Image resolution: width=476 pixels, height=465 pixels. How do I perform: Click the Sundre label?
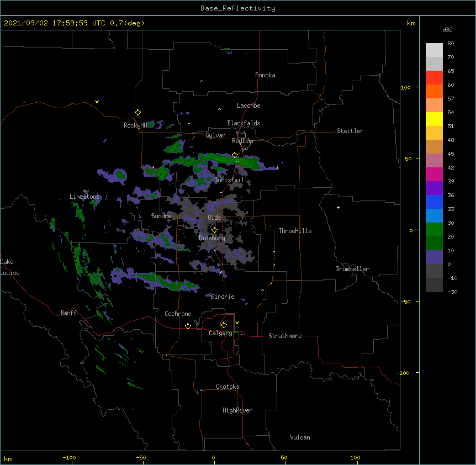pos(161,216)
